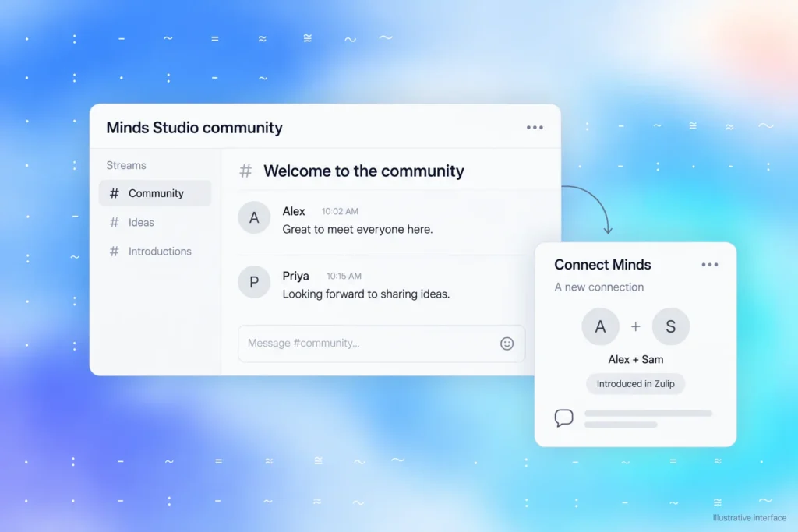This screenshot has width=798, height=532.
Task: Click the 10:15 AM timestamp
Action: (344, 276)
